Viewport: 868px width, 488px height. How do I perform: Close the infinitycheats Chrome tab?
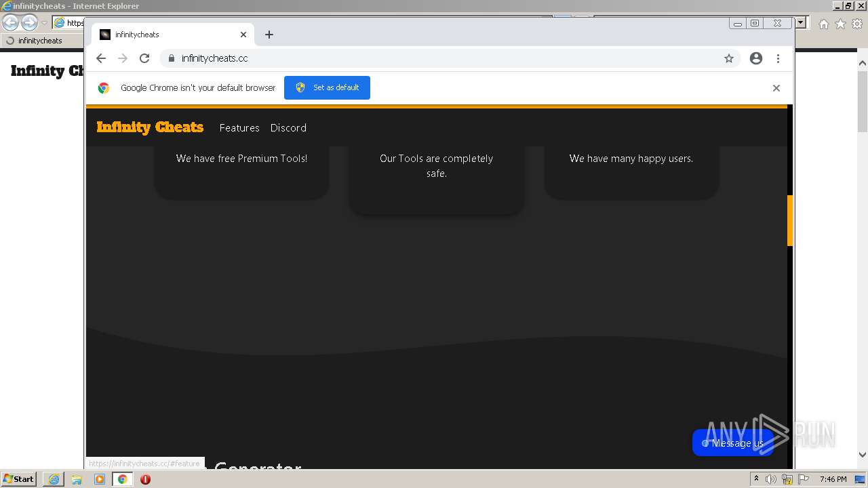pyautogui.click(x=243, y=35)
